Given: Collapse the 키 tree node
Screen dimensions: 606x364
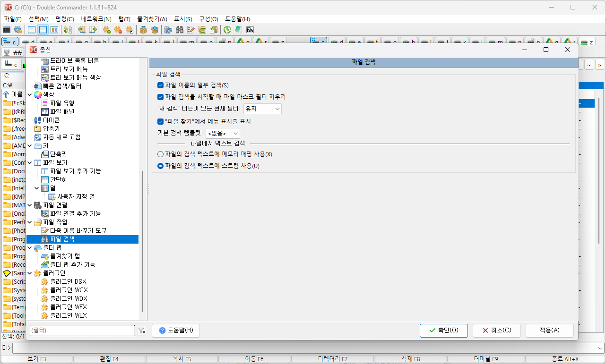Looking at the screenshot, I should (x=30, y=145).
